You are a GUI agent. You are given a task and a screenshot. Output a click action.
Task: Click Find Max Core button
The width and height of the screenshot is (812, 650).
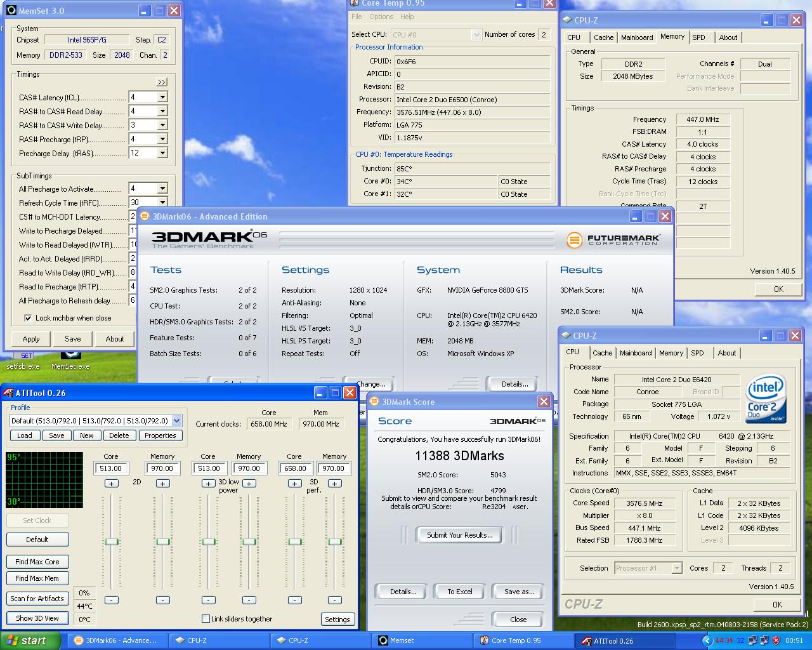click(x=37, y=562)
